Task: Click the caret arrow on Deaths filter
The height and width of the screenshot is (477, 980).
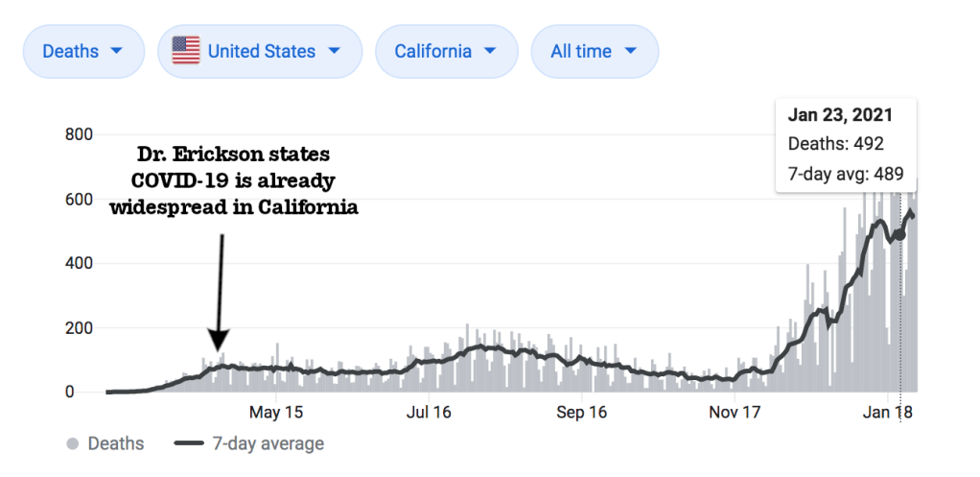Action: tap(116, 51)
